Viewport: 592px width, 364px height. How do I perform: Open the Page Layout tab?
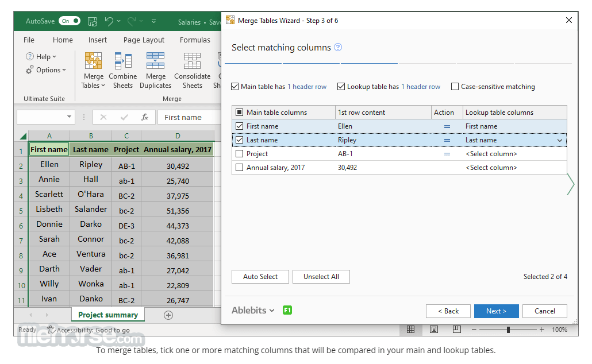click(x=144, y=40)
